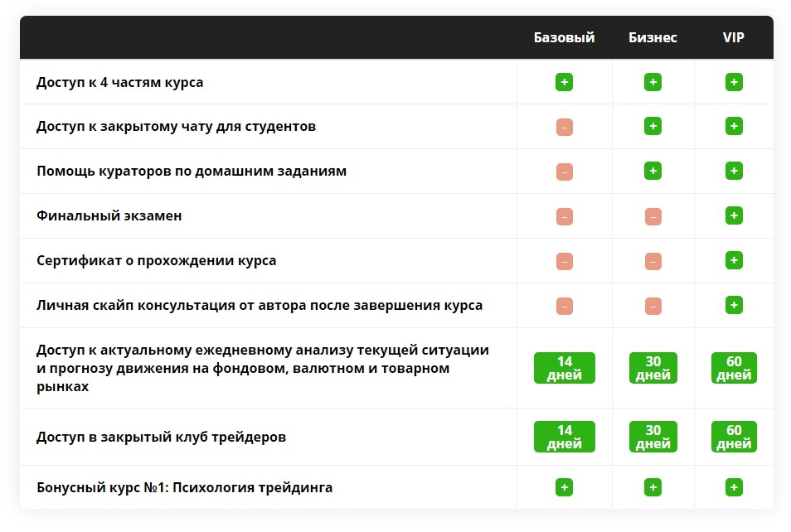Click 30 дней badge in закрытый клуб трейдеров row
The image size is (791, 532).
653,437
